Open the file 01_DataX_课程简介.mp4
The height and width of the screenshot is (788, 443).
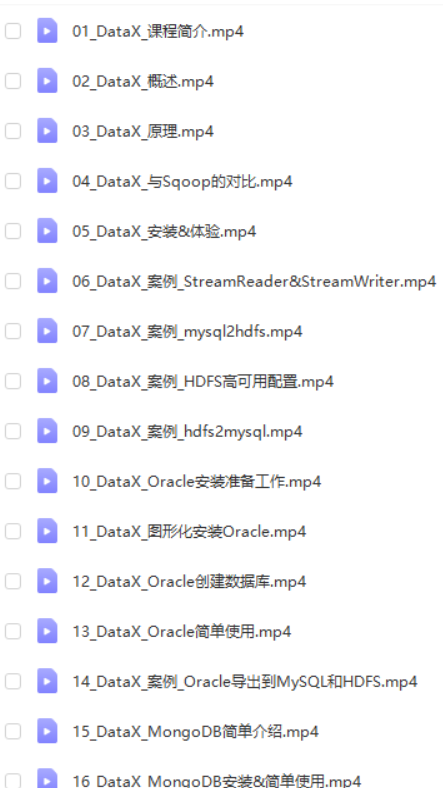pyautogui.click(x=158, y=31)
